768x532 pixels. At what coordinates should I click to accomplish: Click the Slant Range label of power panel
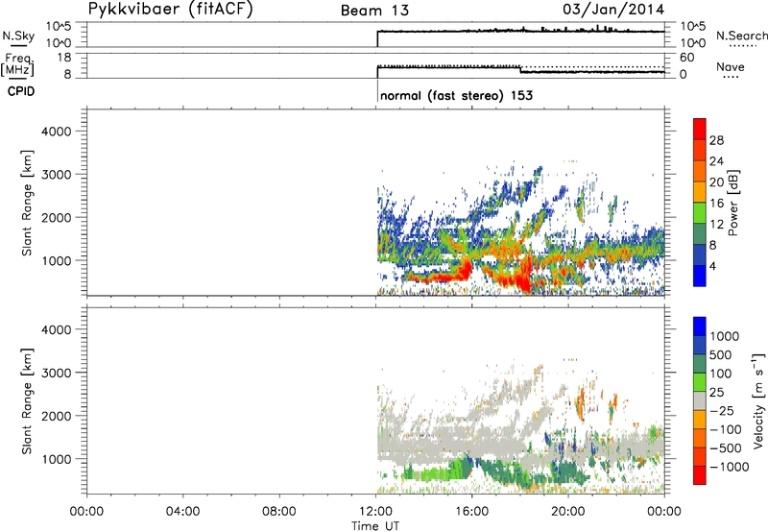(27, 203)
